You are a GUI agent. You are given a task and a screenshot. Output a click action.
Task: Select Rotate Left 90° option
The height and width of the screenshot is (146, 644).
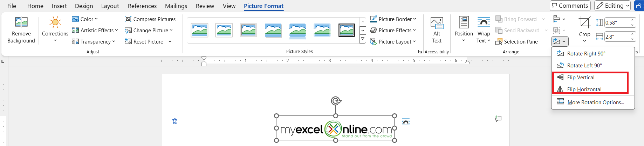(593, 65)
